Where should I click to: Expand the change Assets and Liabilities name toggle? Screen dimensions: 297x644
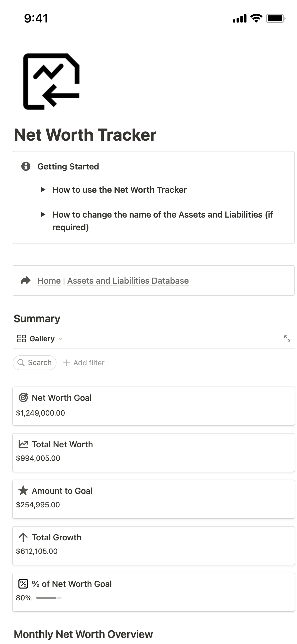point(43,214)
